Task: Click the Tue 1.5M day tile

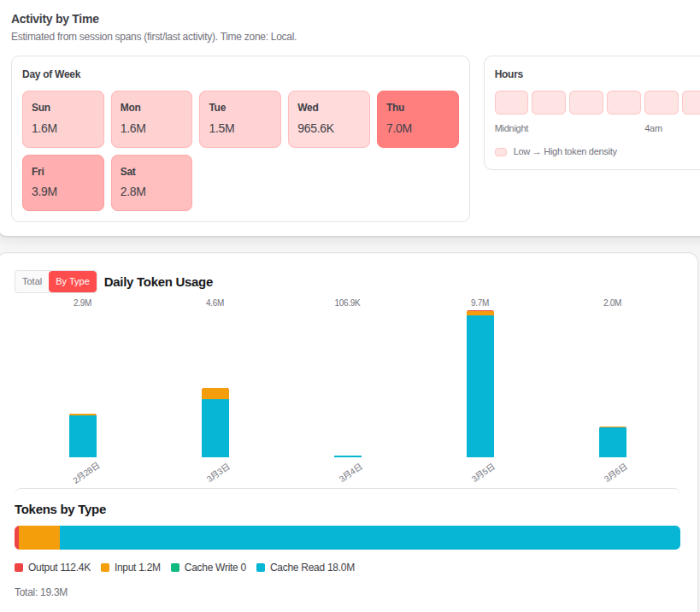Action: click(x=240, y=119)
